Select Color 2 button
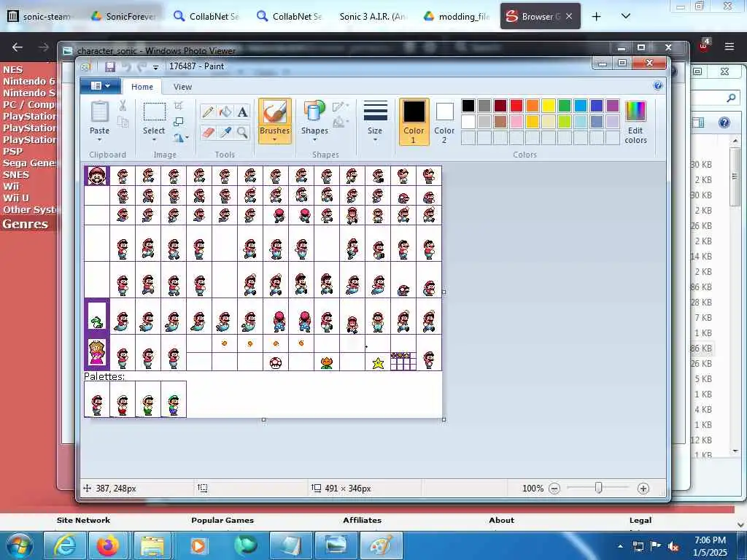The image size is (747, 560). [444, 122]
